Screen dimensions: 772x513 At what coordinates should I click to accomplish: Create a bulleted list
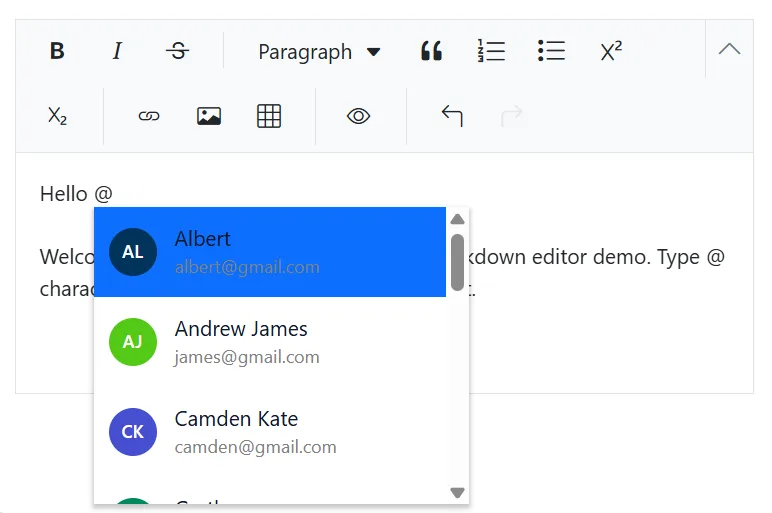point(551,51)
